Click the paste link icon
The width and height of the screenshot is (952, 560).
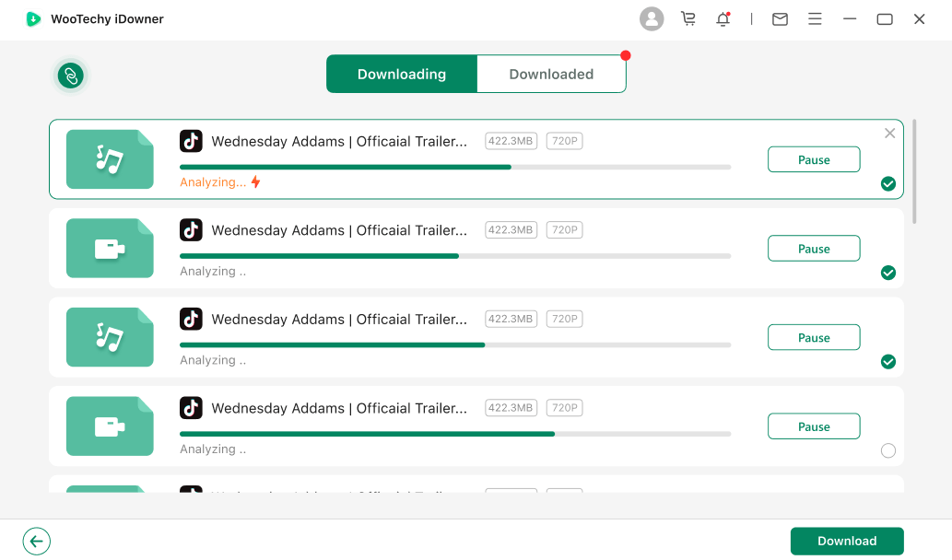(x=71, y=76)
